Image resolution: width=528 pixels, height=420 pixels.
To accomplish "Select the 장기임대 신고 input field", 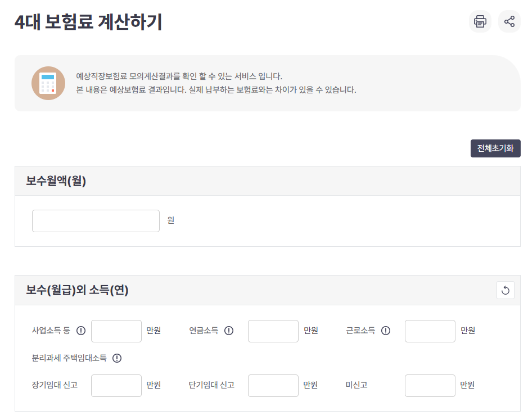I will [x=116, y=385].
